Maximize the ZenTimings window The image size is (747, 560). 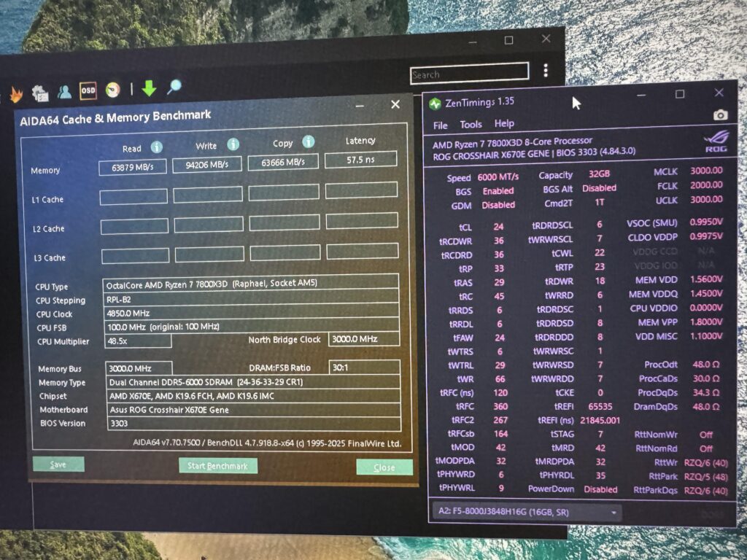pyautogui.click(x=680, y=94)
